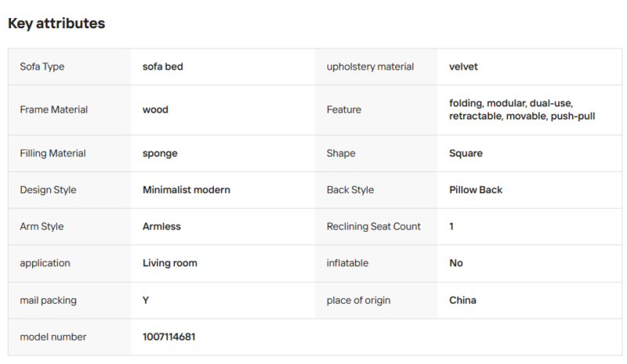Select the Filling Material label
627x364 pixels.
click(x=53, y=153)
